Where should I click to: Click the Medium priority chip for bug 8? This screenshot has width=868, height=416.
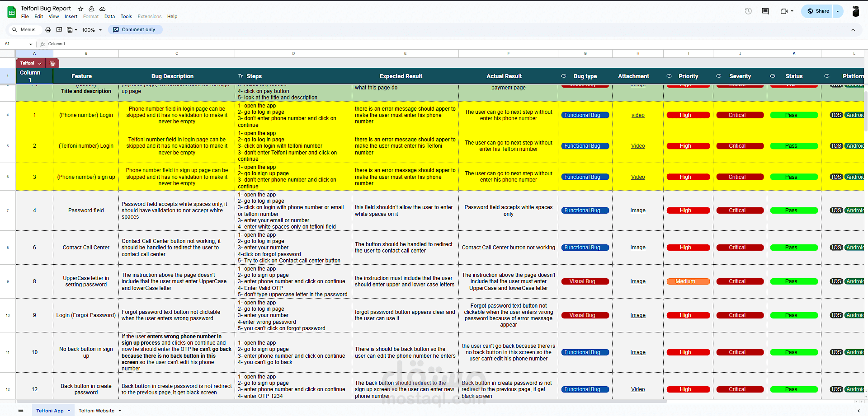(x=688, y=281)
